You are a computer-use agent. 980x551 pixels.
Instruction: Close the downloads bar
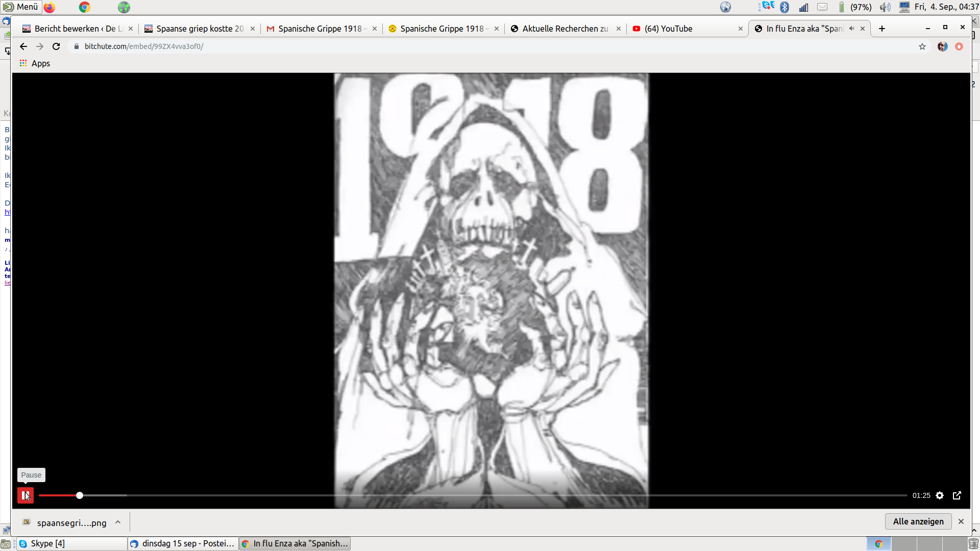[x=961, y=521]
